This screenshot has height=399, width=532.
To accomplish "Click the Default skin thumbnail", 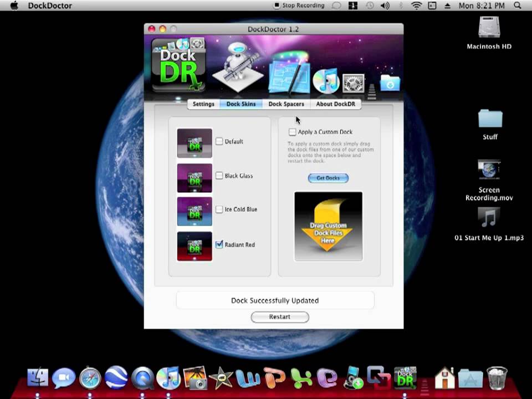I will tap(195, 143).
